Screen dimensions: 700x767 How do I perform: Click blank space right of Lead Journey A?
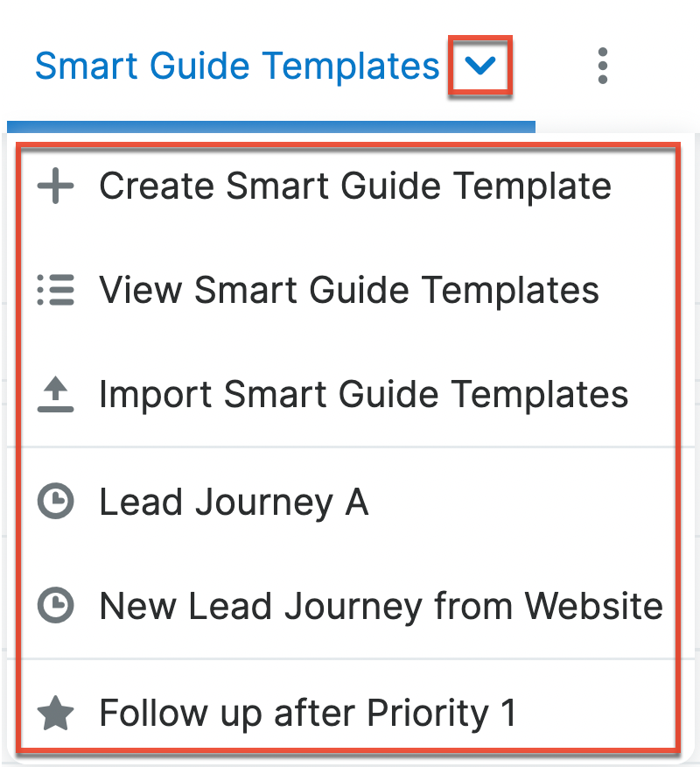click(x=525, y=503)
